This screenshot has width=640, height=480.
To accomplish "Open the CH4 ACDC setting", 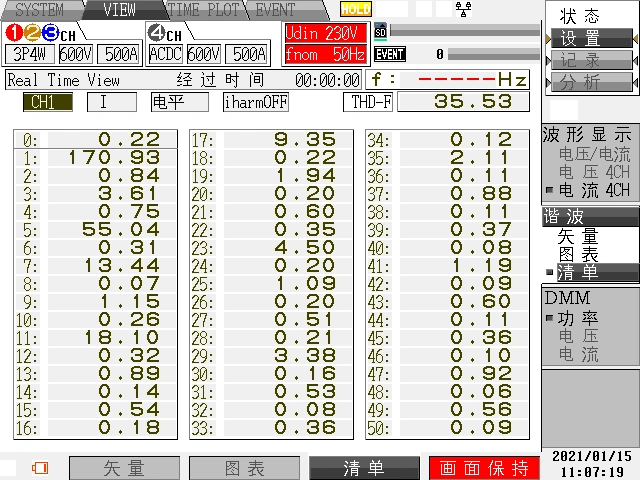I will [x=165, y=54].
